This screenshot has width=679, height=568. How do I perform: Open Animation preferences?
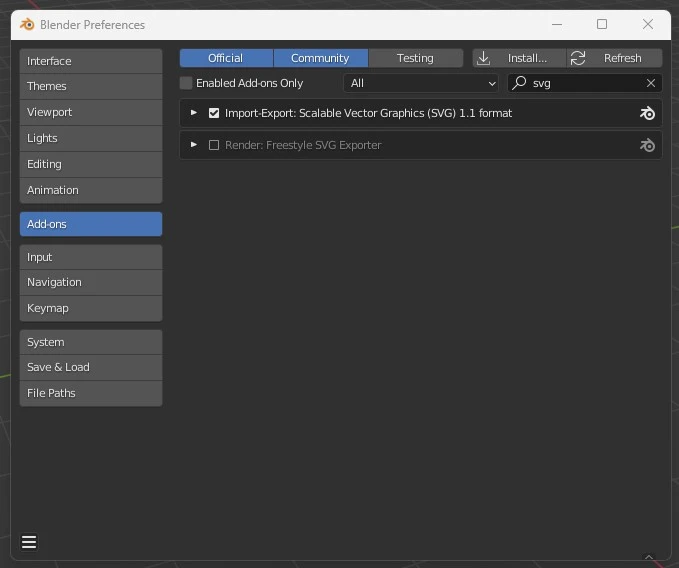pos(91,190)
